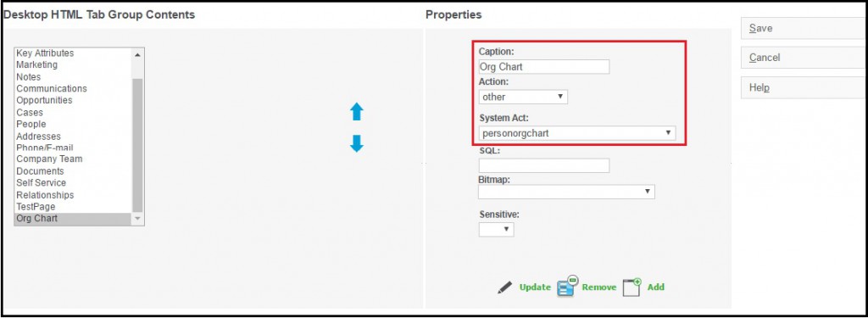Click the Add tab icon
The image size is (868, 318).
tap(632, 287)
